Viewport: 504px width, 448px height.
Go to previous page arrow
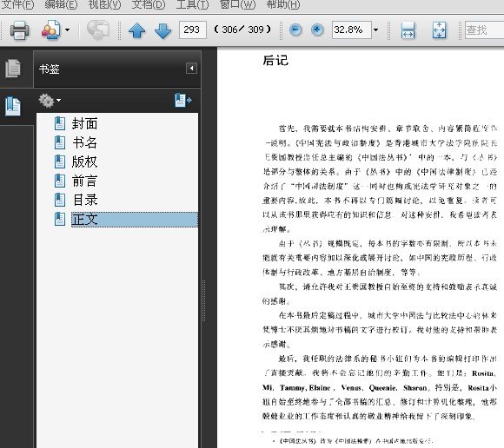[136, 31]
